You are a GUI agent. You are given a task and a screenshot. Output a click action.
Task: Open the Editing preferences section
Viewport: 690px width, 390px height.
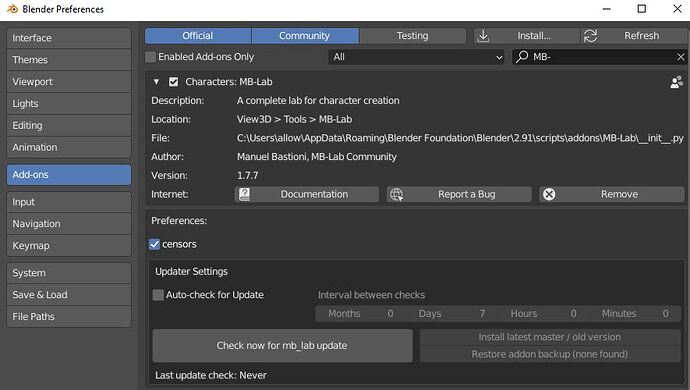coord(69,125)
